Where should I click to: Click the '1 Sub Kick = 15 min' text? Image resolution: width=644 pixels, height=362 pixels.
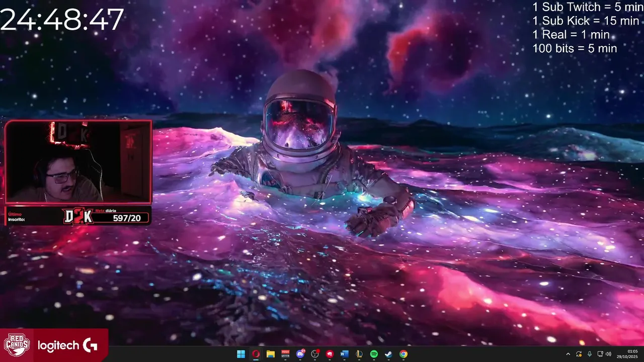[585, 21]
